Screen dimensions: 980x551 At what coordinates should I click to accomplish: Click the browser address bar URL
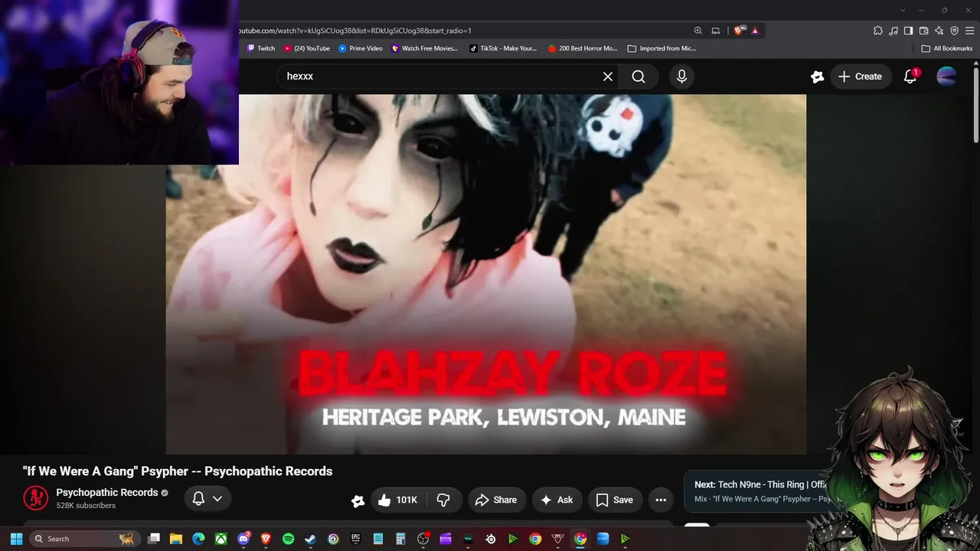pyautogui.click(x=354, y=31)
